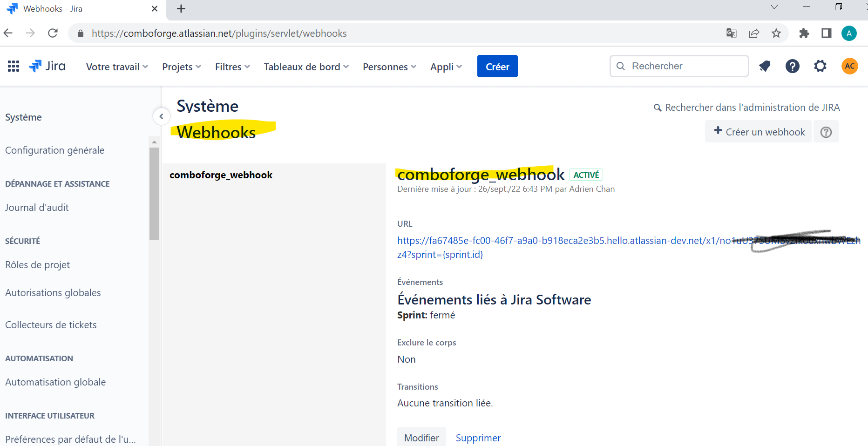Open the tab search dropdown arrow
This screenshot has width=868, height=446.
coord(774,7)
